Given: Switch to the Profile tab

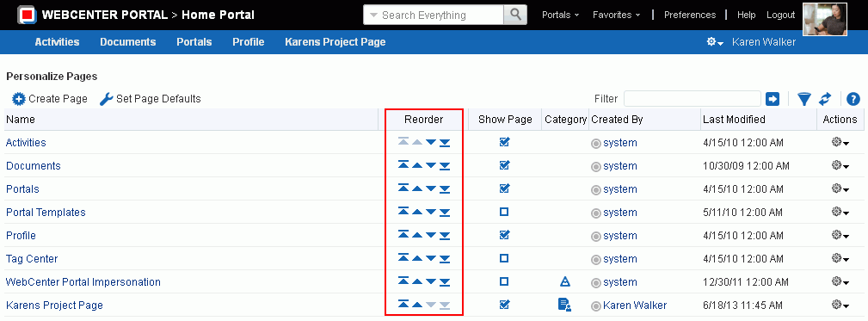Looking at the screenshot, I should click(x=249, y=42).
